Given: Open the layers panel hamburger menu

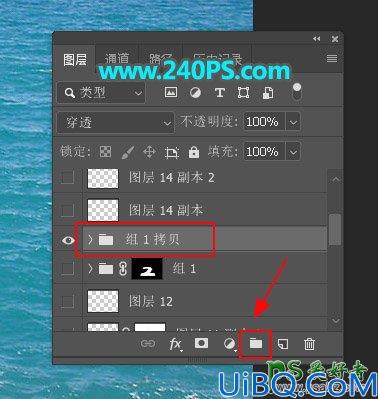Looking at the screenshot, I should (332, 59).
